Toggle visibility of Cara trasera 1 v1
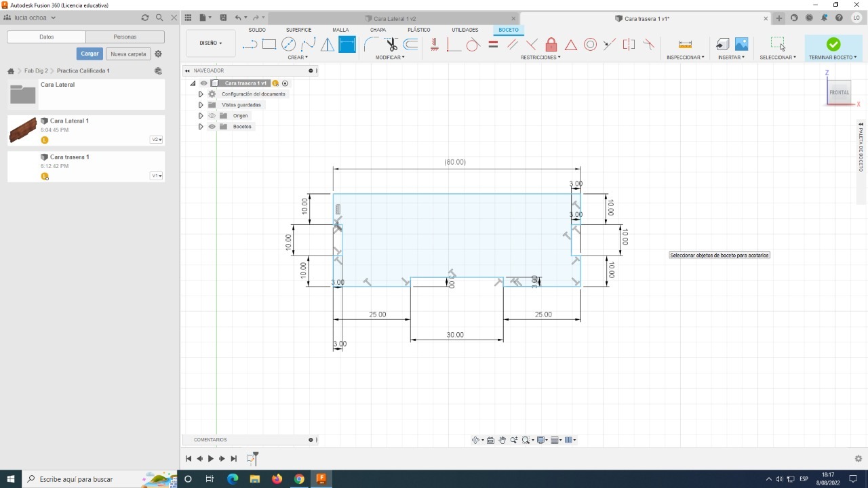The width and height of the screenshot is (868, 488). (203, 83)
